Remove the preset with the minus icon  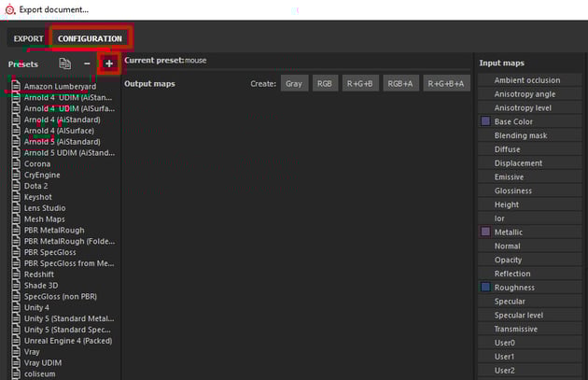pyautogui.click(x=87, y=63)
